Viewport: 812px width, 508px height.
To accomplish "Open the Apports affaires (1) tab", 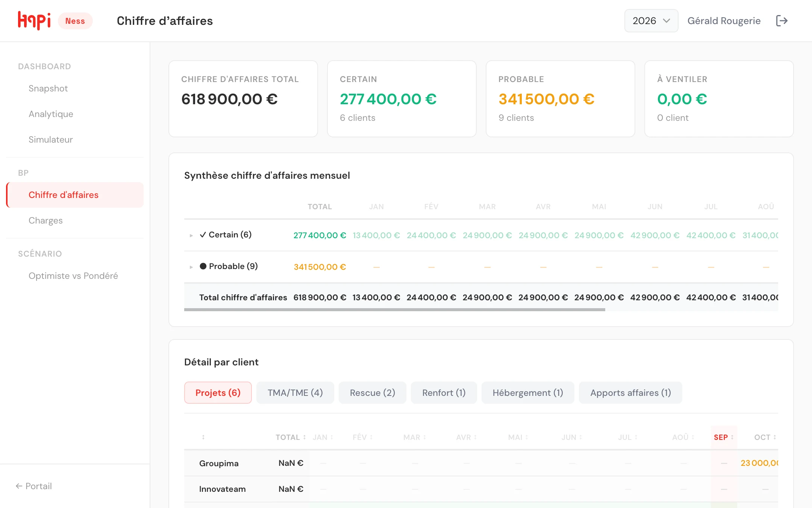I will (x=630, y=393).
